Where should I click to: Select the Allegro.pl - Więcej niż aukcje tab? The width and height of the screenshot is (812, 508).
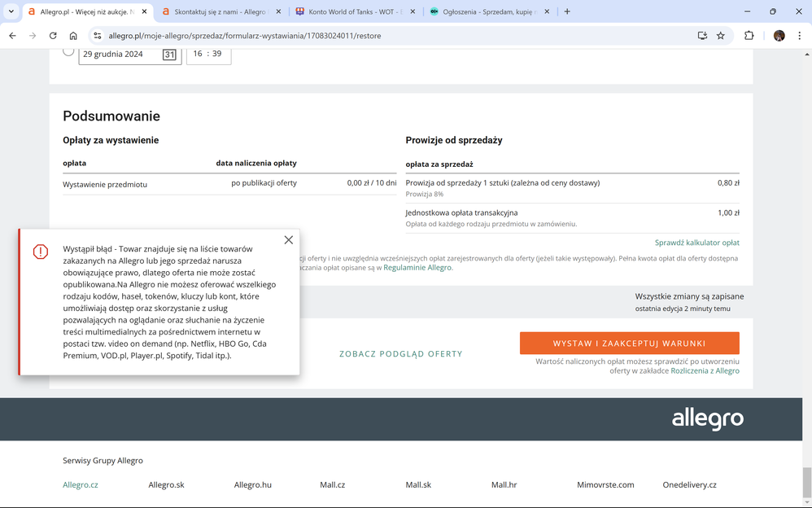(86, 11)
